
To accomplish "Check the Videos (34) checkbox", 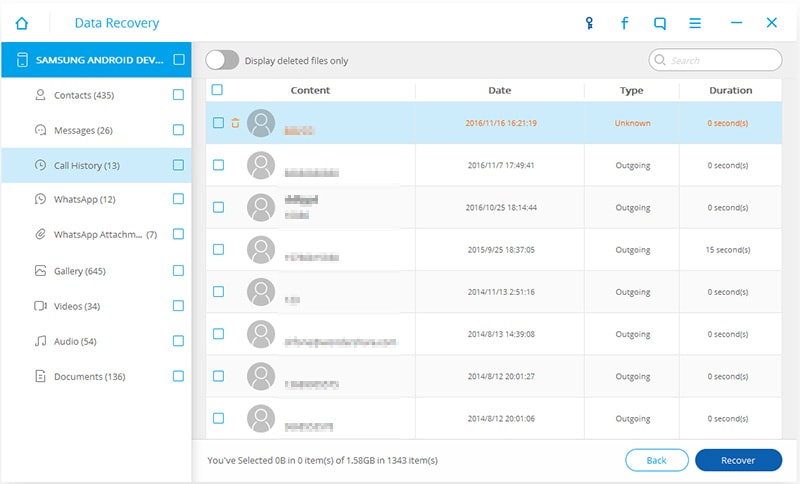I will (x=178, y=305).
